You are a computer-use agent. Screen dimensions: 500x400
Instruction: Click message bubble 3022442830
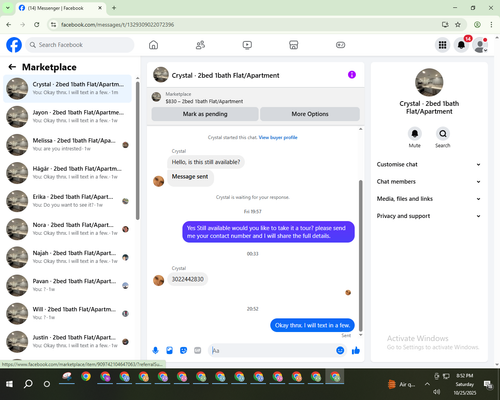tap(187, 279)
